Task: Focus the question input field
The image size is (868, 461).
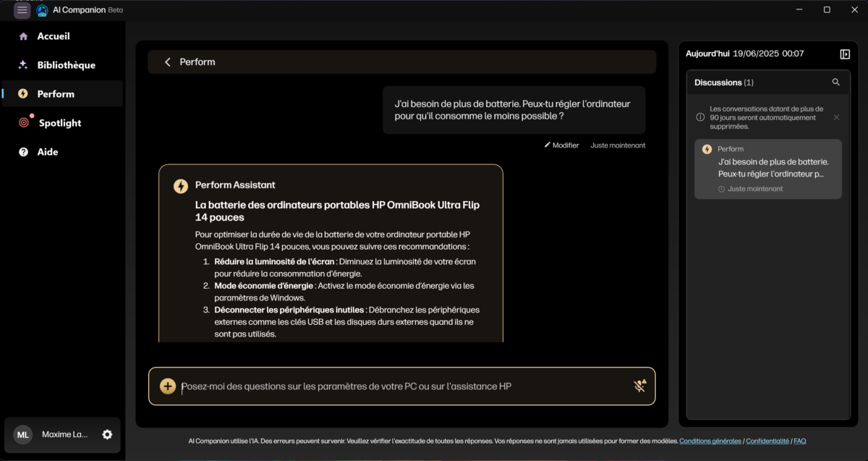Action: click(401, 386)
